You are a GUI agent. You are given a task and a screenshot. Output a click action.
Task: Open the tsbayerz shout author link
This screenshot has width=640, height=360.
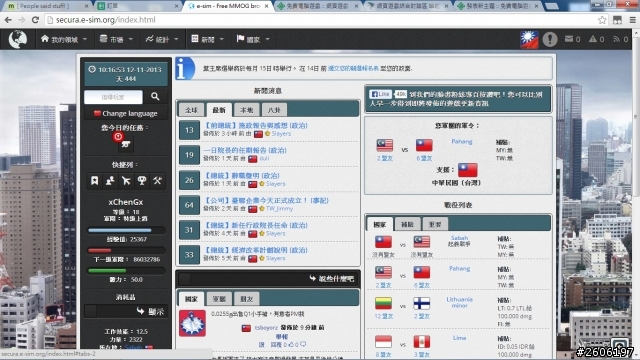[x=266, y=327]
